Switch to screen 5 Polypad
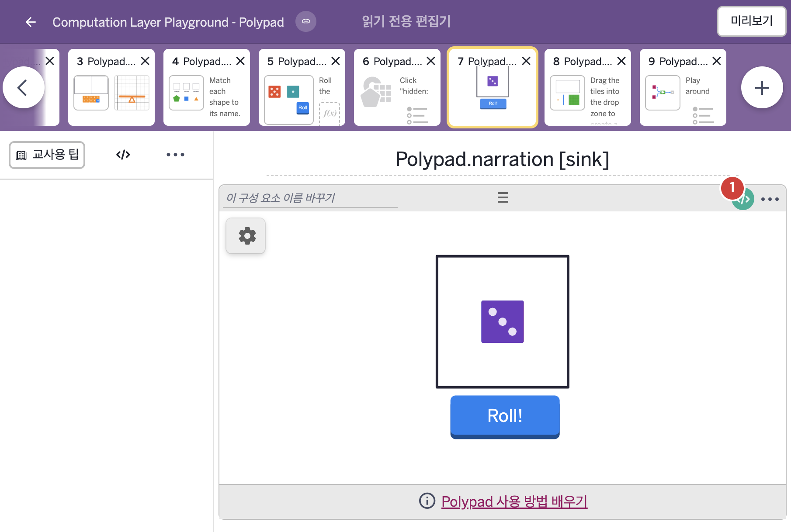 (302, 87)
